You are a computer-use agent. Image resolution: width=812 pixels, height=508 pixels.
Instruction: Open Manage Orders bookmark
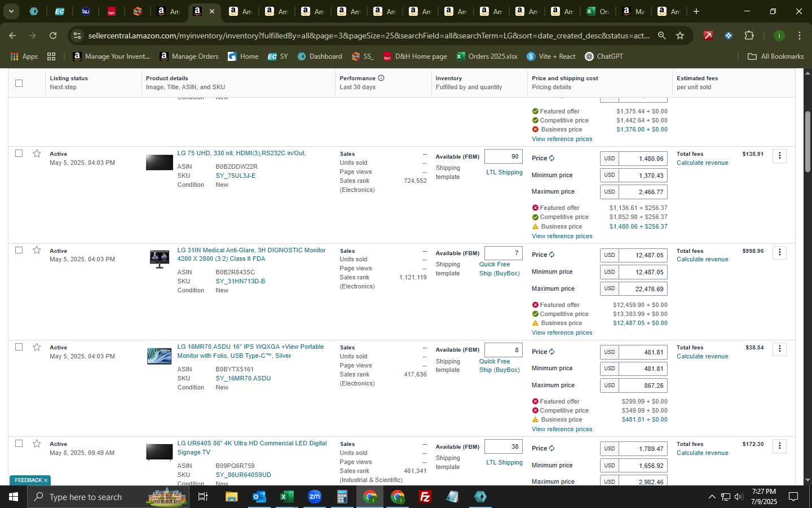pos(189,56)
